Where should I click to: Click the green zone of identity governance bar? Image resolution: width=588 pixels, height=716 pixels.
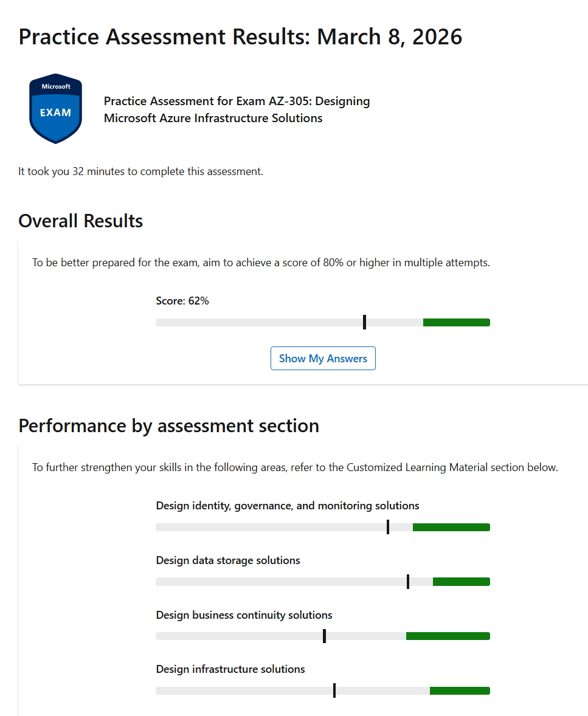pyautogui.click(x=451, y=528)
